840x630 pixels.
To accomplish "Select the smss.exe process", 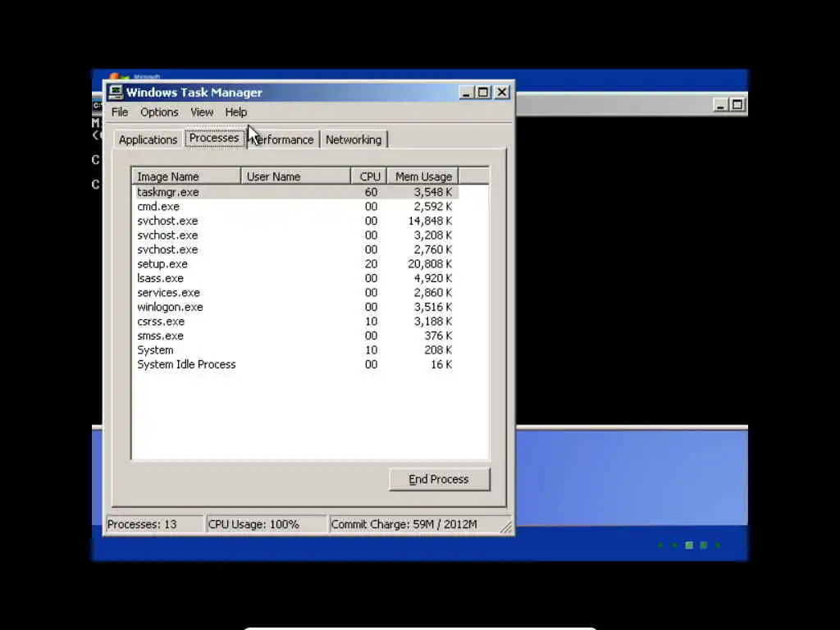I will click(x=295, y=336).
